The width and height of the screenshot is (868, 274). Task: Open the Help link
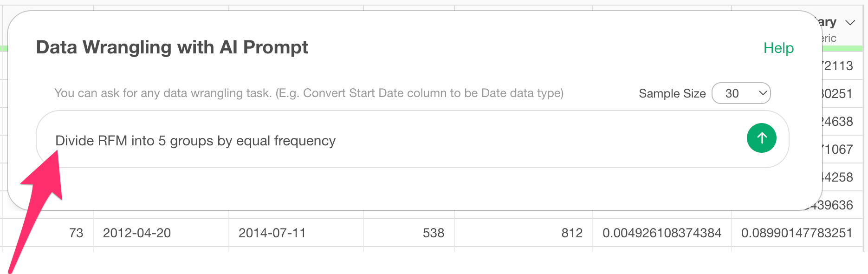pos(778,48)
